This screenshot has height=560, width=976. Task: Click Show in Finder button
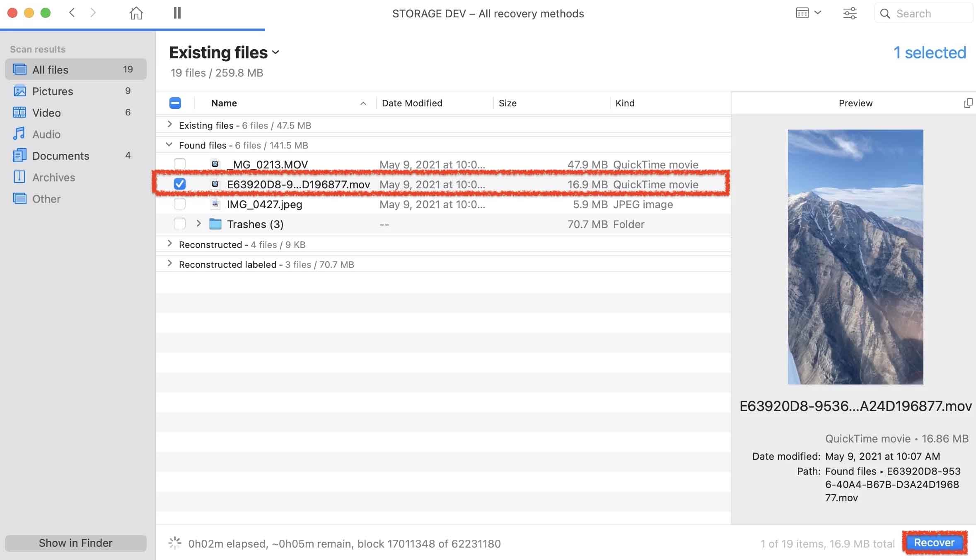pyautogui.click(x=76, y=543)
